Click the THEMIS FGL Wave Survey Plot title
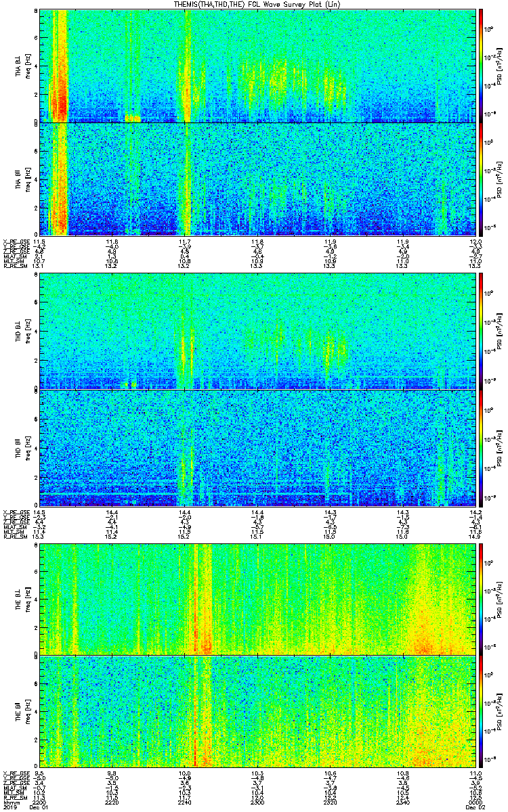 [x=258, y=4]
